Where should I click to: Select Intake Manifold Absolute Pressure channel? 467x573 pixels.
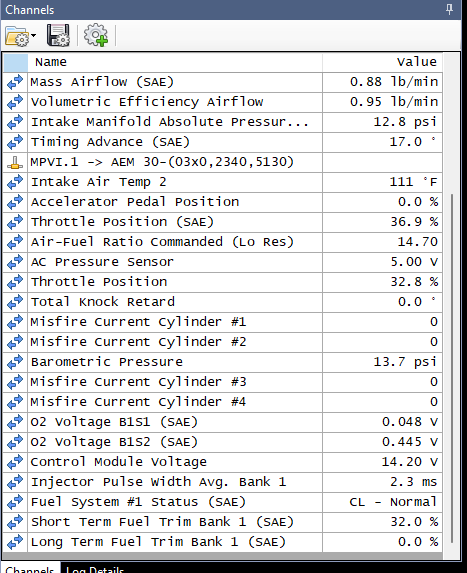[x=223, y=122]
